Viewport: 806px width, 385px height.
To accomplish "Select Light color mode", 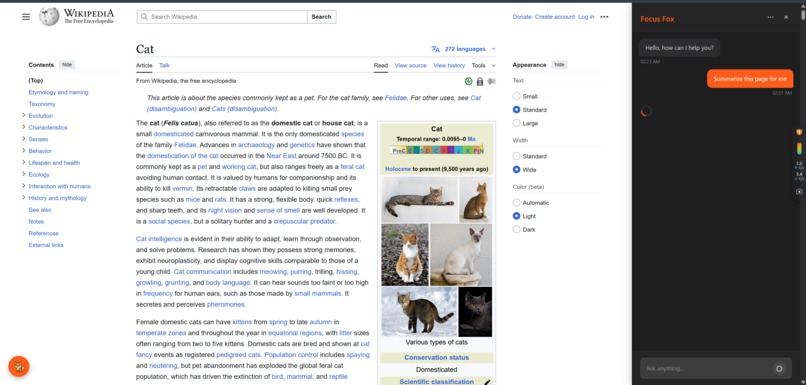I will pos(517,216).
